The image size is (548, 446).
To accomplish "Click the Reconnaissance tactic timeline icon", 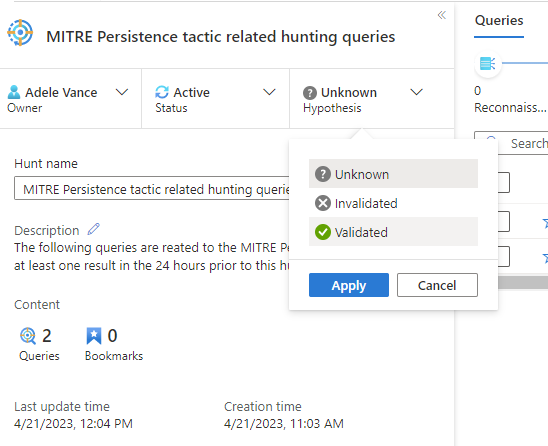I will (488, 64).
